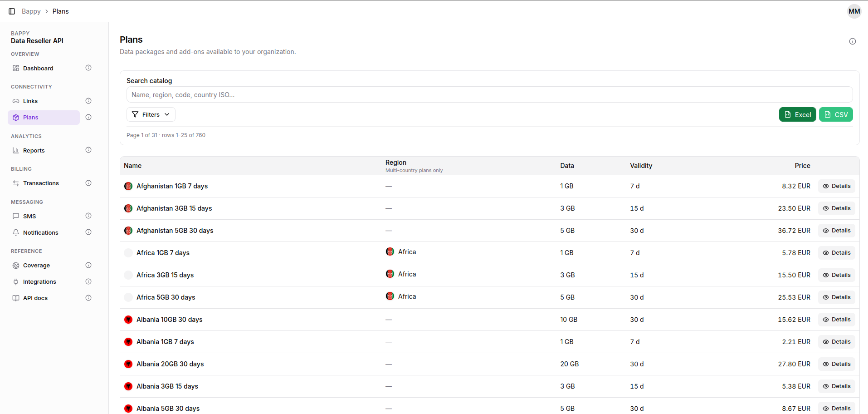Image resolution: width=868 pixels, height=414 pixels.
Task: Click info icon next to Dashboard
Action: click(x=88, y=68)
